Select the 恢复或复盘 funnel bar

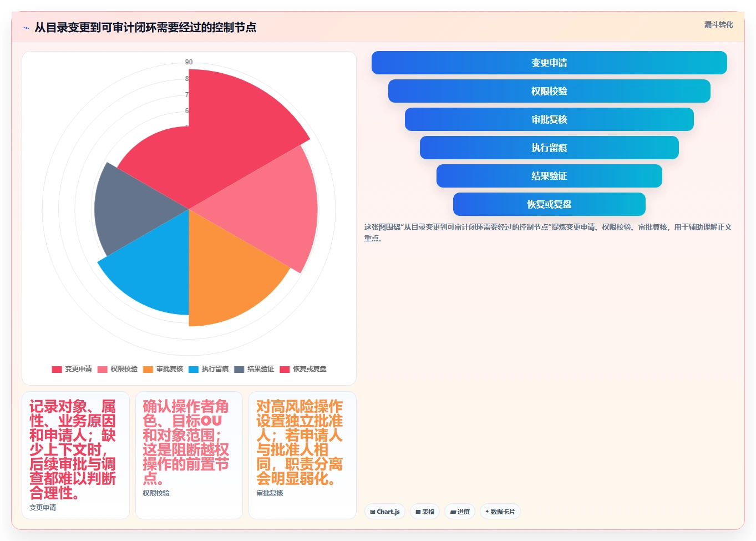pyautogui.click(x=549, y=204)
